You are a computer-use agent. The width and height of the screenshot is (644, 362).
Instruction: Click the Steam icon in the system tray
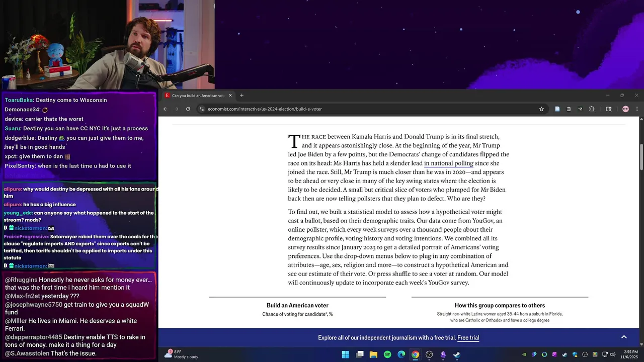(x=564, y=354)
